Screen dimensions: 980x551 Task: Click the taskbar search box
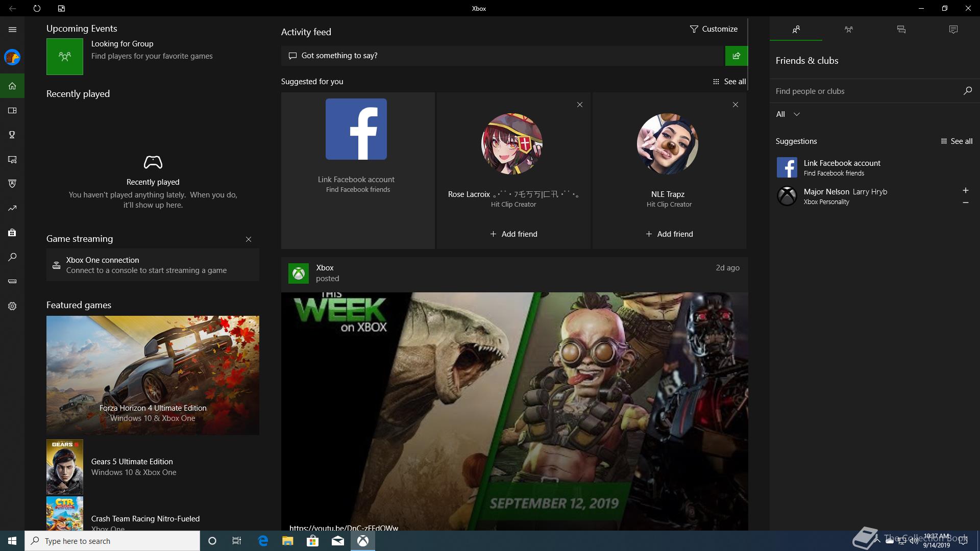pyautogui.click(x=112, y=541)
